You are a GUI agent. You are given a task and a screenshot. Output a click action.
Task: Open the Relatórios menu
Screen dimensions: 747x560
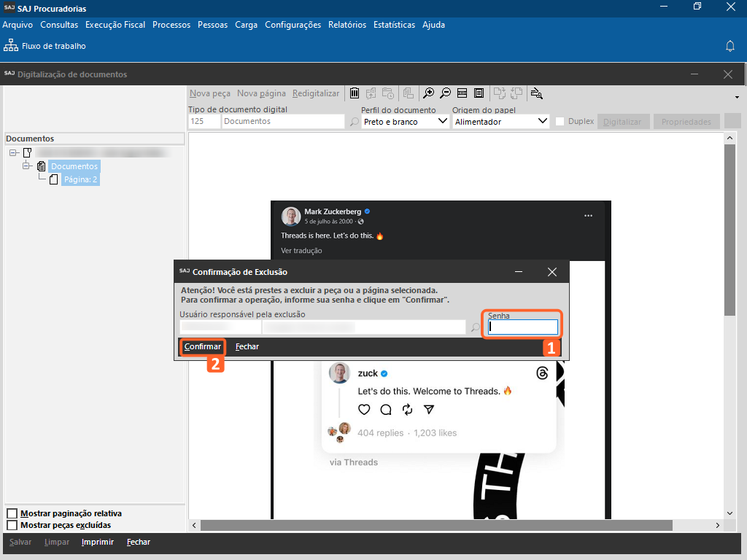tap(347, 25)
